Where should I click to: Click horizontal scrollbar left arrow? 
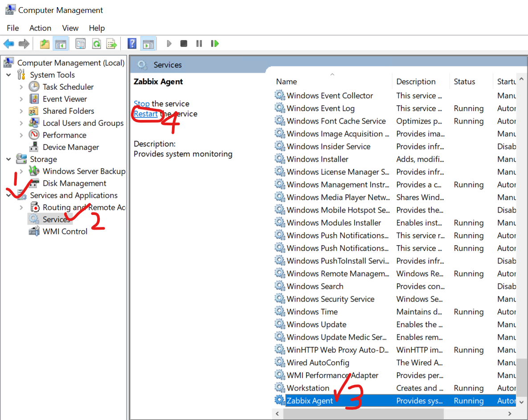[278, 414]
